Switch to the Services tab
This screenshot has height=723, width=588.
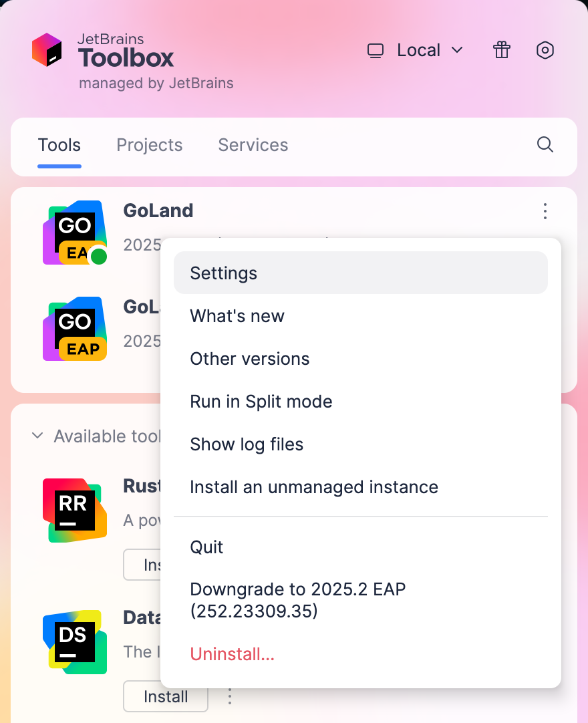[x=253, y=145]
